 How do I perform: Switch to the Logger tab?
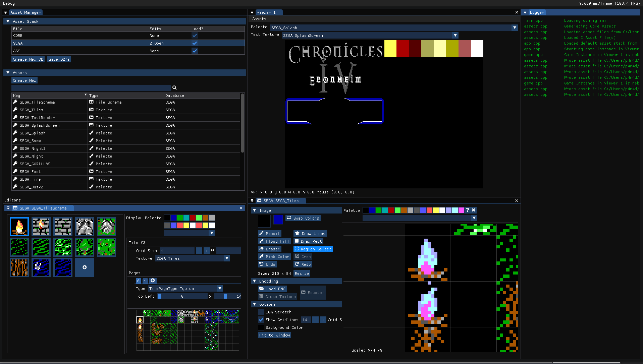[536, 12]
